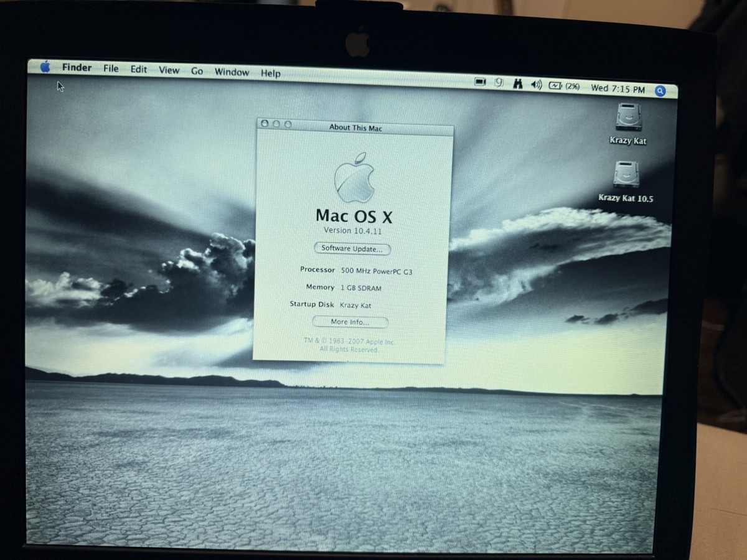Screen dimensions: 747x560
Task: Click the Displays menu bar icon
Action: [480, 82]
